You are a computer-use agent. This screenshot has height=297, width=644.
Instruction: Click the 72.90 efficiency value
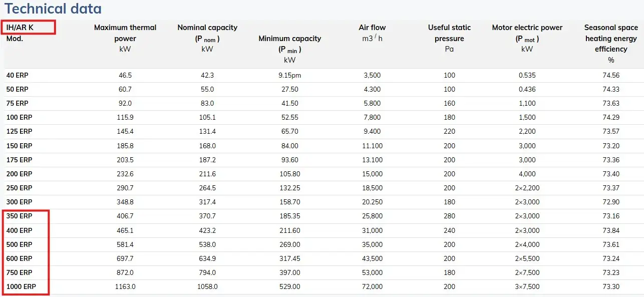pos(611,202)
